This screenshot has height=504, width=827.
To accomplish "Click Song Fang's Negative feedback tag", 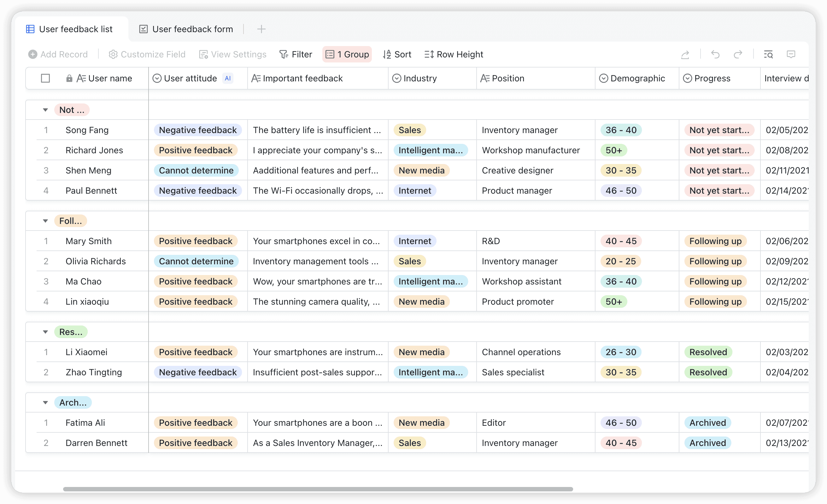I will click(197, 130).
